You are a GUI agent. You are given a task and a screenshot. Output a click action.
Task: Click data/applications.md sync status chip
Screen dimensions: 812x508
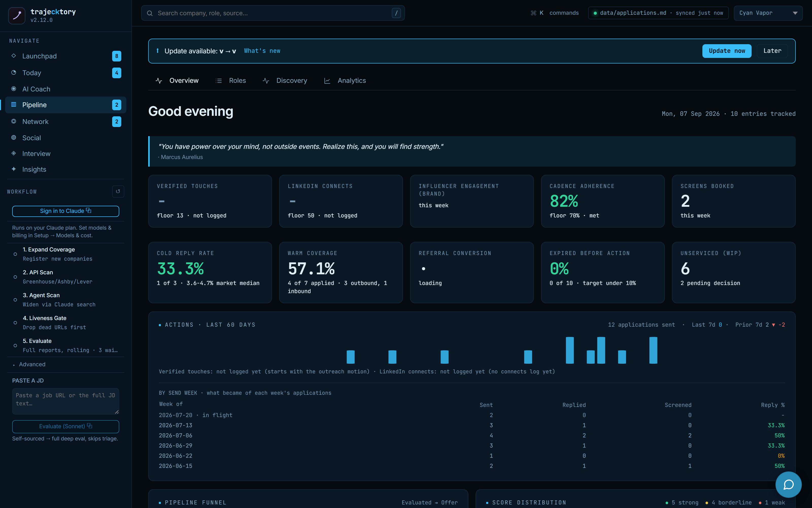658,13
